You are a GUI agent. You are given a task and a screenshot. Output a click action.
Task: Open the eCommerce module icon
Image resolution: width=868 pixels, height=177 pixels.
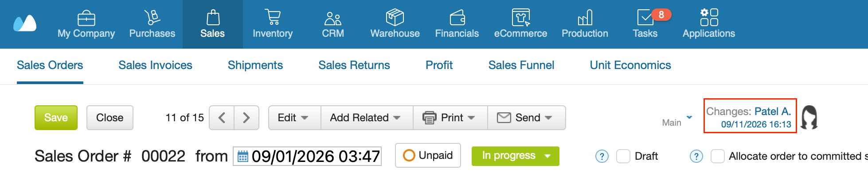click(521, 17)
